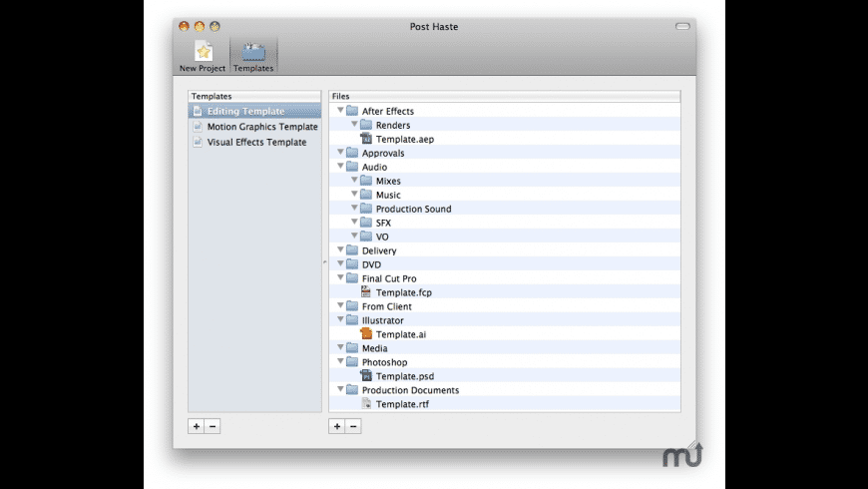The width and height of the screenshot is (868, 489).
Task: Select the 'Template.aep' file name
Action: 405,139
